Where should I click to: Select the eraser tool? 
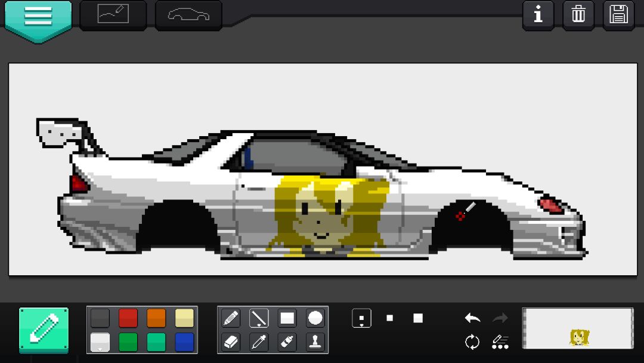(x=231, y=342)
